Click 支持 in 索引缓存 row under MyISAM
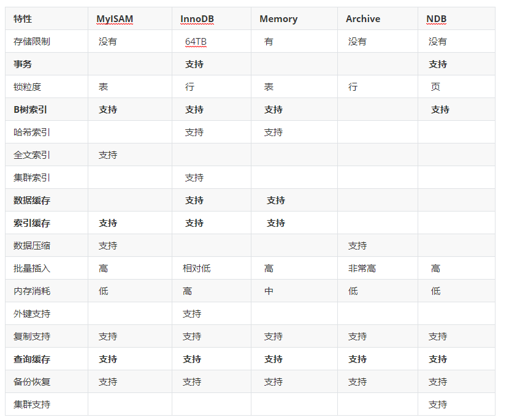The height and width of the screenshot is (420, 509). click(108, 223)
